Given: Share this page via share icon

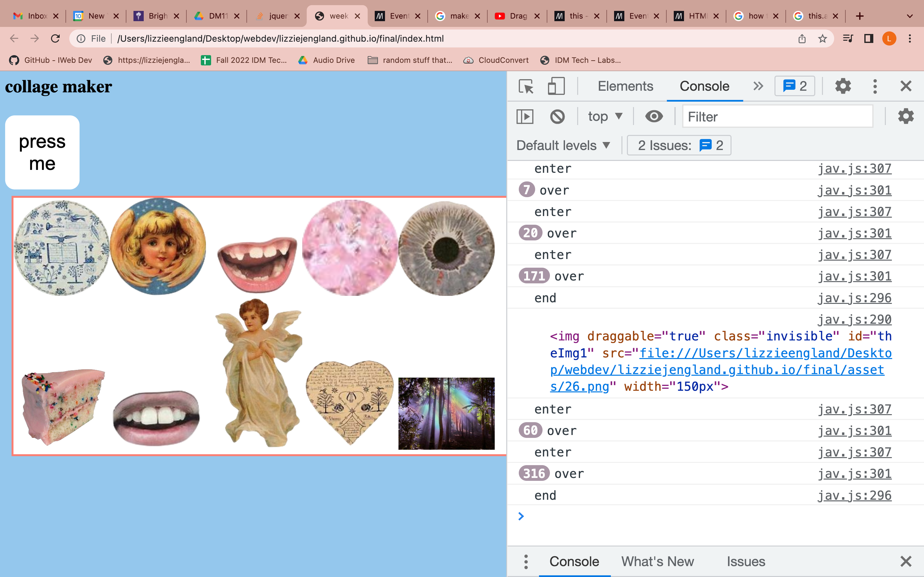Looking at the screenshot, I should click(x=802, y=38).
